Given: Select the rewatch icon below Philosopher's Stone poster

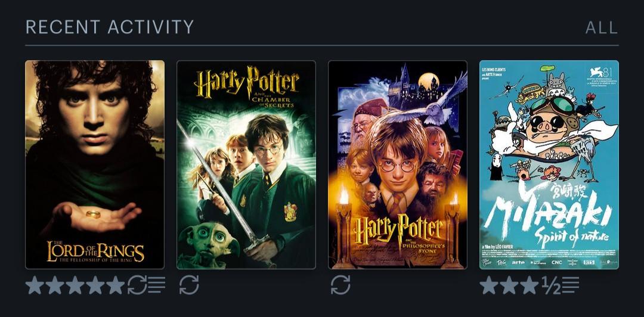Looking at the screenshot, I should coord(340,285).
